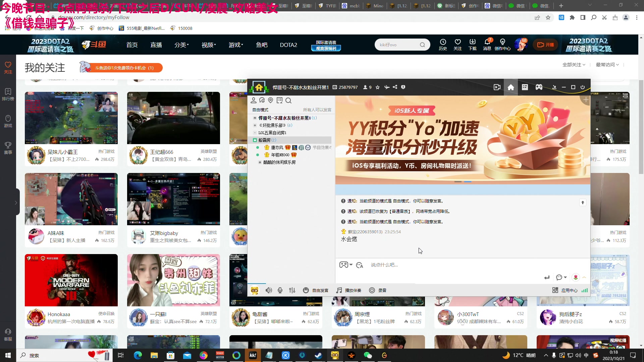Click the microphone icon in YY's bottom bar
The height and width of the screenshot is (362, 644).
point(280,290)
